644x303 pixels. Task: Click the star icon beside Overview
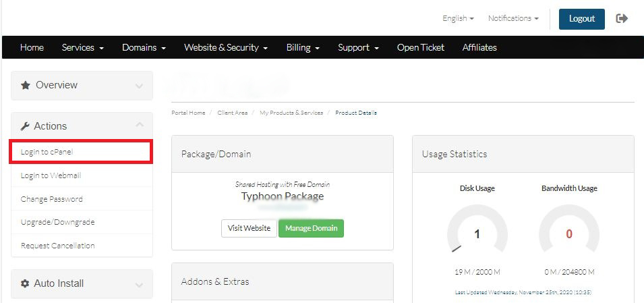coord(26,86)
